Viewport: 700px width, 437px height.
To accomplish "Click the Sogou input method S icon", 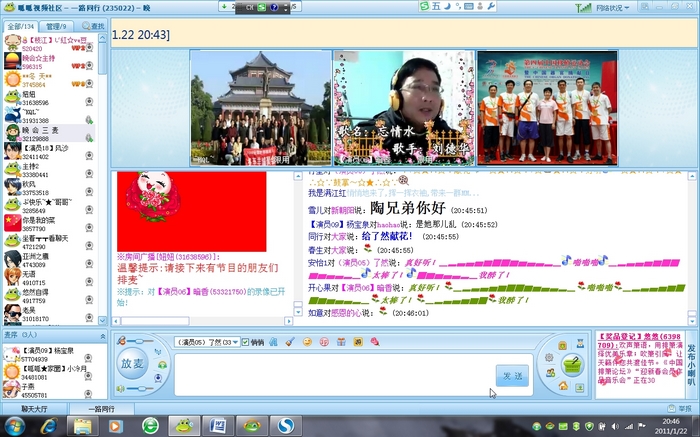I will pos(424,6).
